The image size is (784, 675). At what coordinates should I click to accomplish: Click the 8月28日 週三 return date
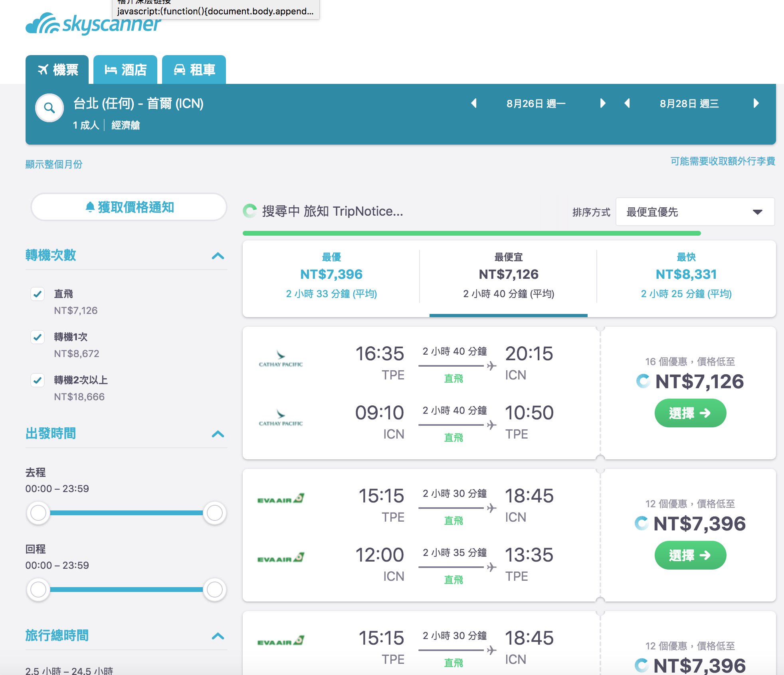pyautogui.click(x=689, y=104)
